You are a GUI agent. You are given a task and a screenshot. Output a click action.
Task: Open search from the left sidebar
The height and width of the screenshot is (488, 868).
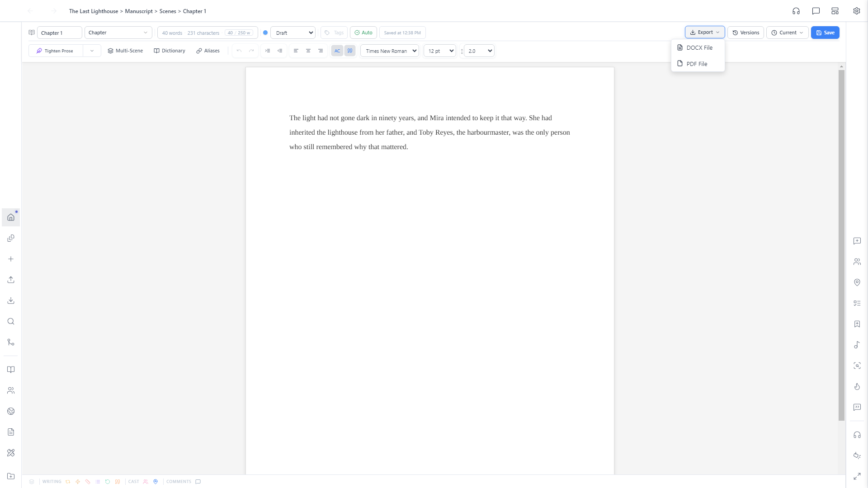click(x=11, y=321)
